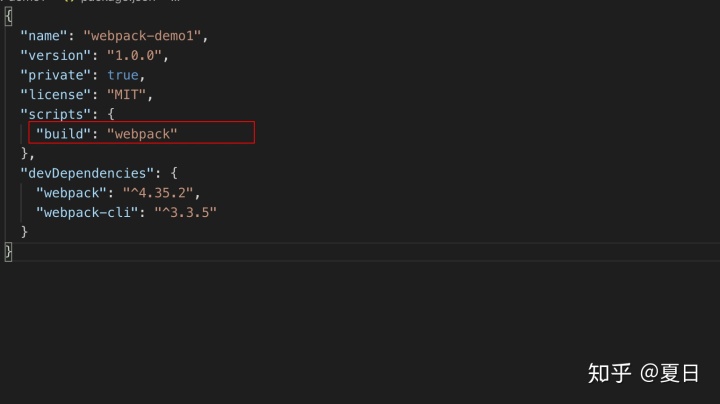This screenshot has width=720, height=404.
Task: Click the "^4.35.2" version string
Action: tap(158, 193)
